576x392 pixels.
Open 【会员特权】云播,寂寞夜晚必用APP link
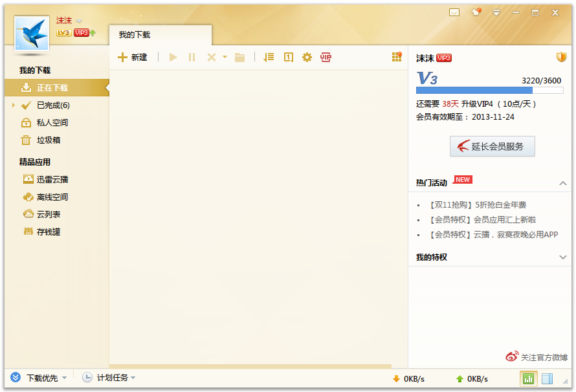[x=494, y=235]
